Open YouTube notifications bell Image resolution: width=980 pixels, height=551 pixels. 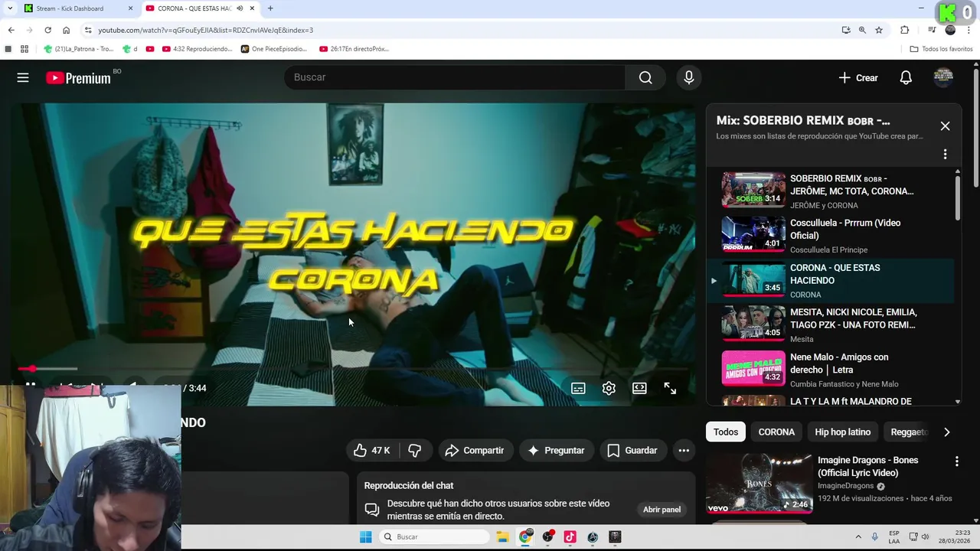pos(906,77)
